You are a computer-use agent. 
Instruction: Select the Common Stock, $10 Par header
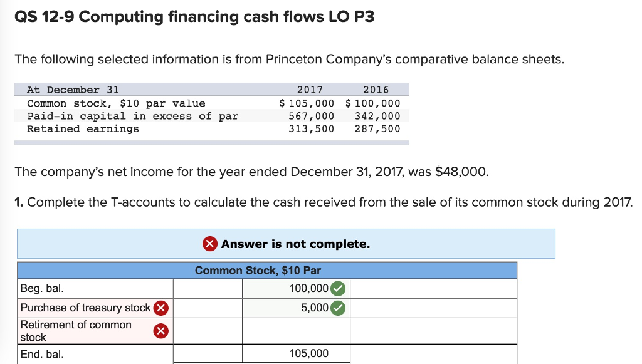point(266,270)
